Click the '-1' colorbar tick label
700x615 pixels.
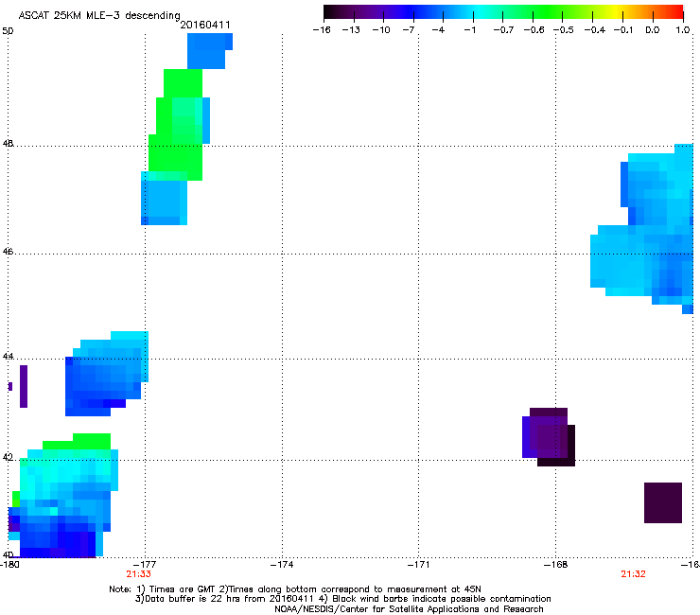pyautogui.click(x=469, y=30)
